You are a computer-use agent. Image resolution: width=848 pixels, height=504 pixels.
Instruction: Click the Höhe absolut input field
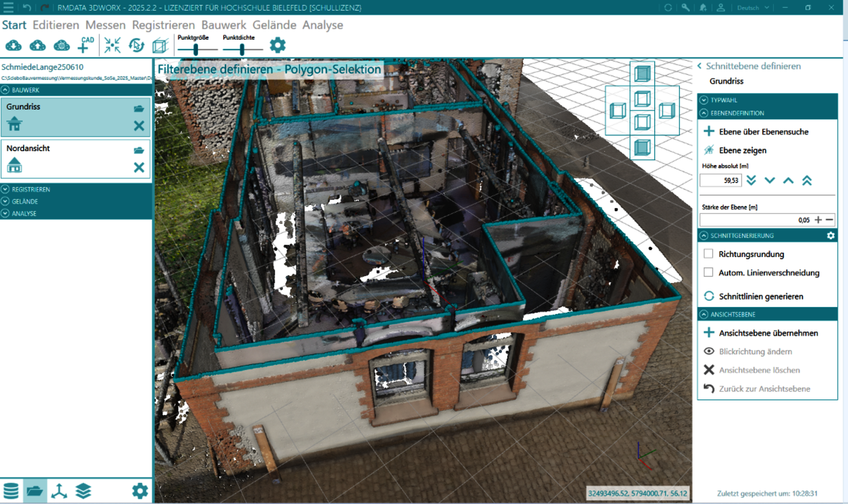[x=721, y=180]
